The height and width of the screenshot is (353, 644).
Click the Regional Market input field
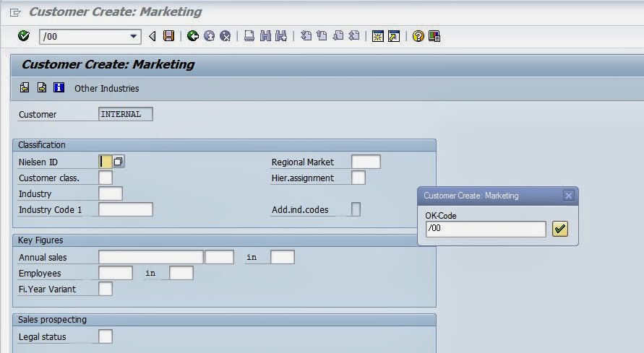[x=366, y=162]
